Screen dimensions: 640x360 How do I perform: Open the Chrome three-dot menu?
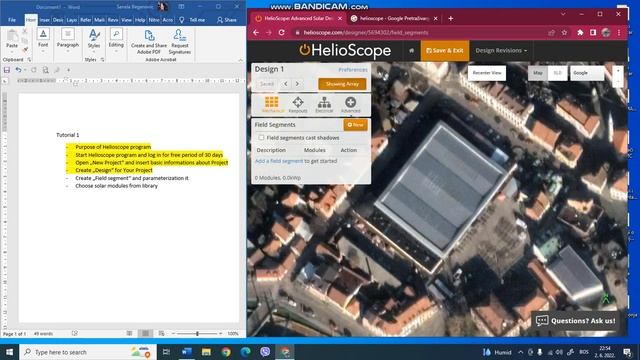[x=619, y=32]
